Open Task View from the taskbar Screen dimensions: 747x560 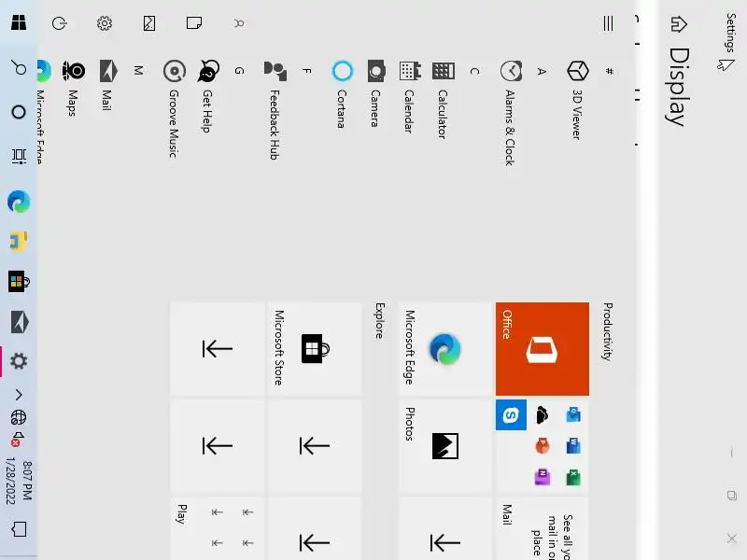19,156
